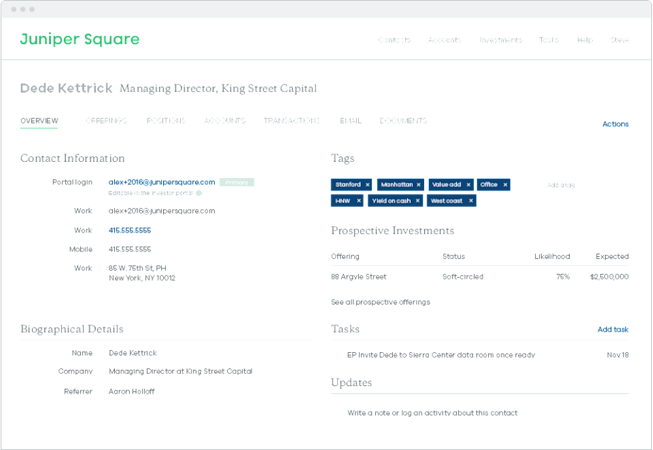Click the $2,500,000 expected amount
653x450 pixels.
[609, 277]
